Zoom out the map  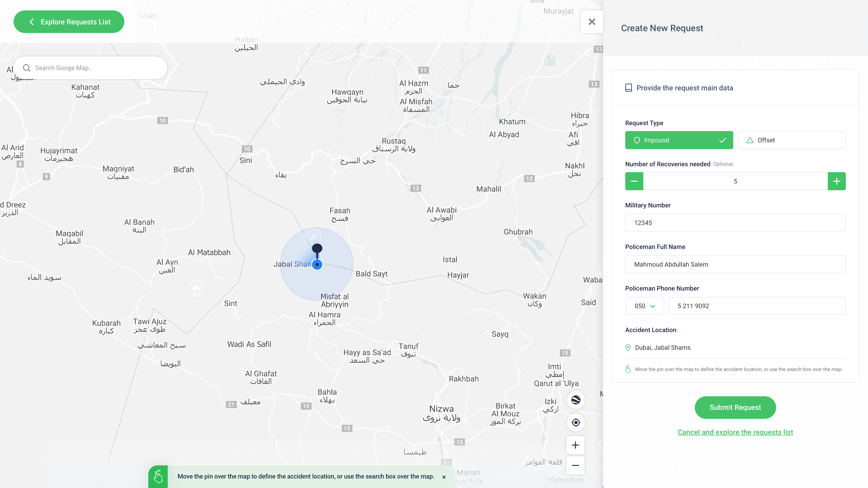(x=576, y=465)
